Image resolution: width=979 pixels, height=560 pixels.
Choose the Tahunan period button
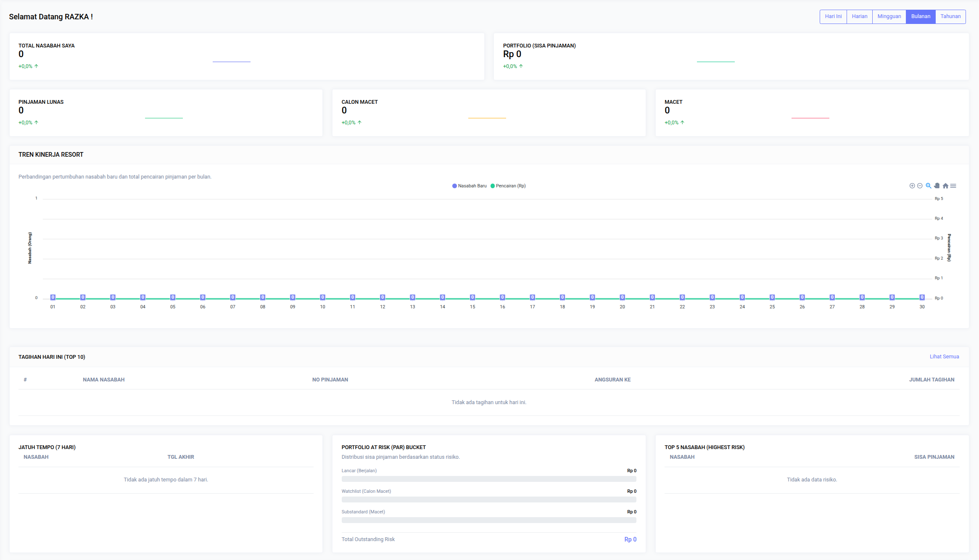[950, 16]
